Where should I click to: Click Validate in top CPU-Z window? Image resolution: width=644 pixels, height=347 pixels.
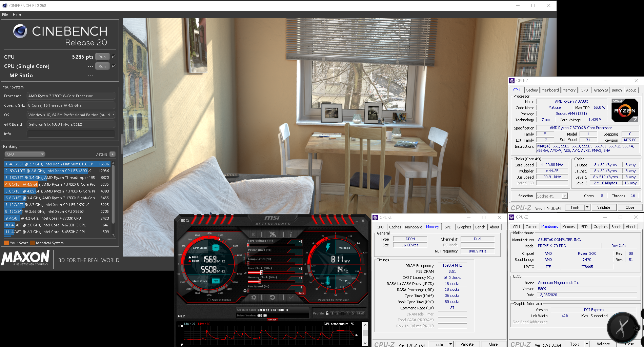pyautogui.click(x=604, y=207)
